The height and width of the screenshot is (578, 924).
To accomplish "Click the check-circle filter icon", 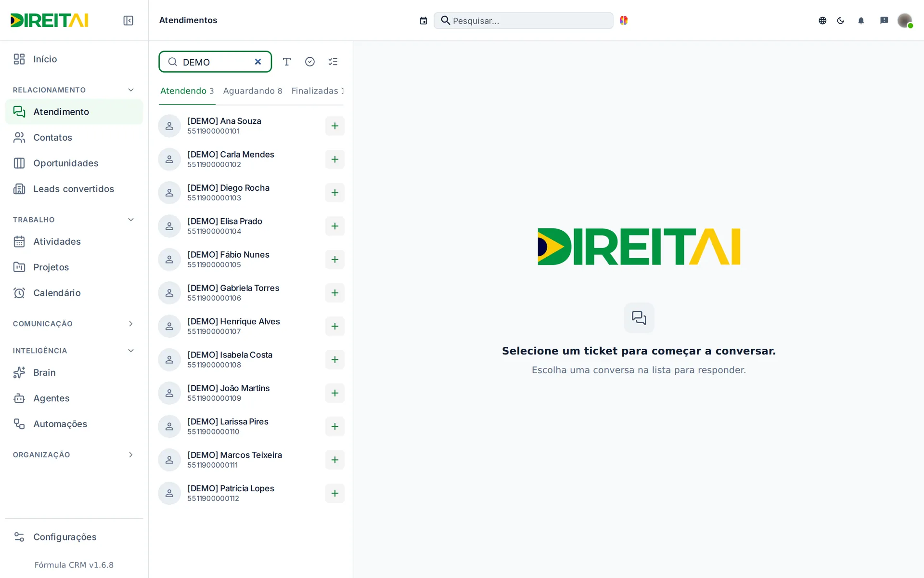I will tap(310, 62).
